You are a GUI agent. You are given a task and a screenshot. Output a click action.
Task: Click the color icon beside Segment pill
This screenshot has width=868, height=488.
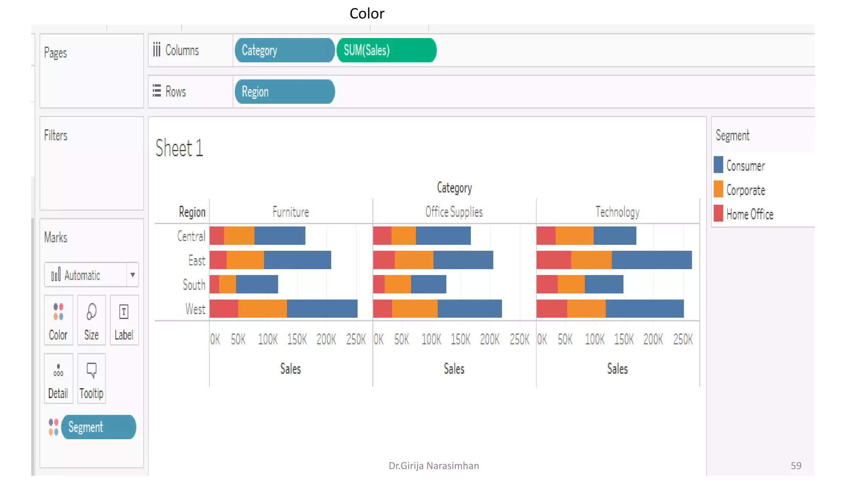coord(53,427)
